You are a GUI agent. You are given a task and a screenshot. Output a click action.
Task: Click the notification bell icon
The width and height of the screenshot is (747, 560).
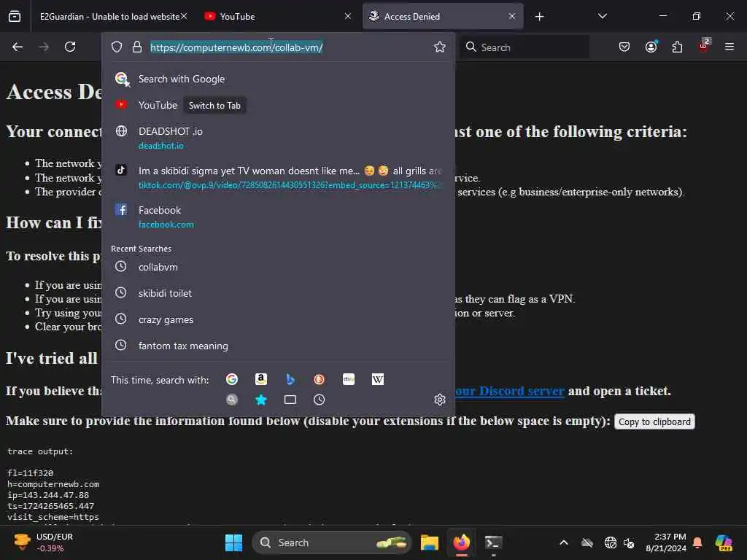(697, 542)
